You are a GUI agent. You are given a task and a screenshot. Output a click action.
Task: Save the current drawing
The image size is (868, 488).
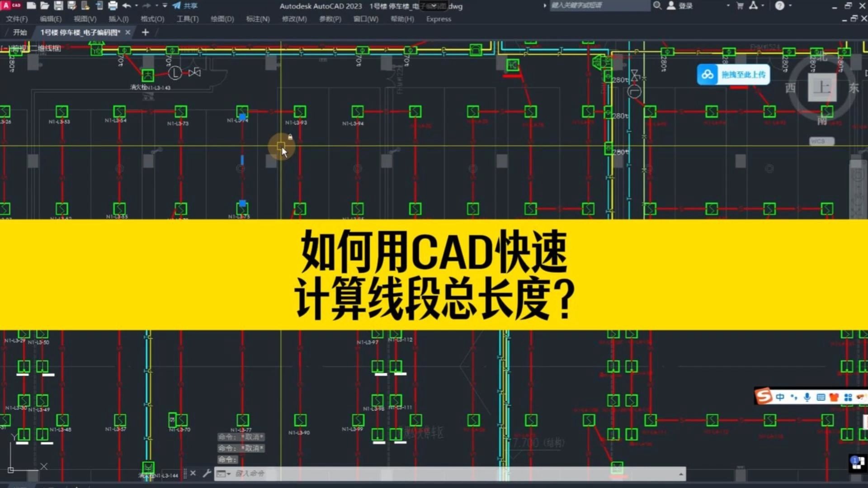tap(58, 6)
